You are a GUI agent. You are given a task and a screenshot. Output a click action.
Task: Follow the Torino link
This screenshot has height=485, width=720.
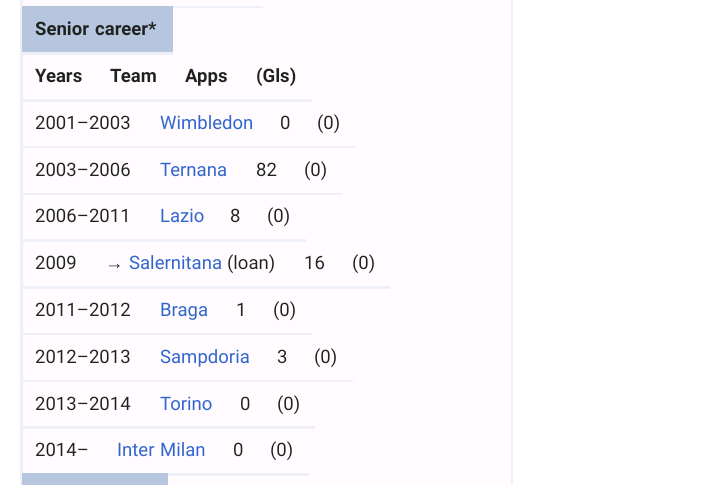coord(186,404)
